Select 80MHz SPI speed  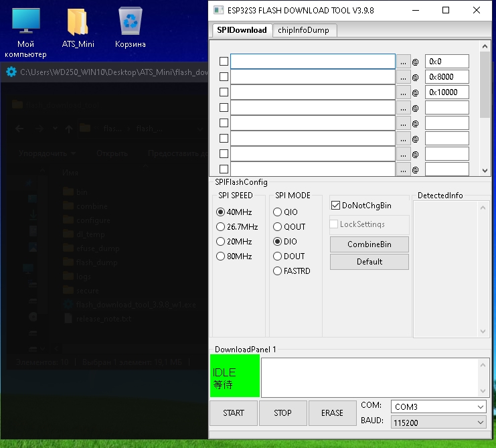(234, 256)
